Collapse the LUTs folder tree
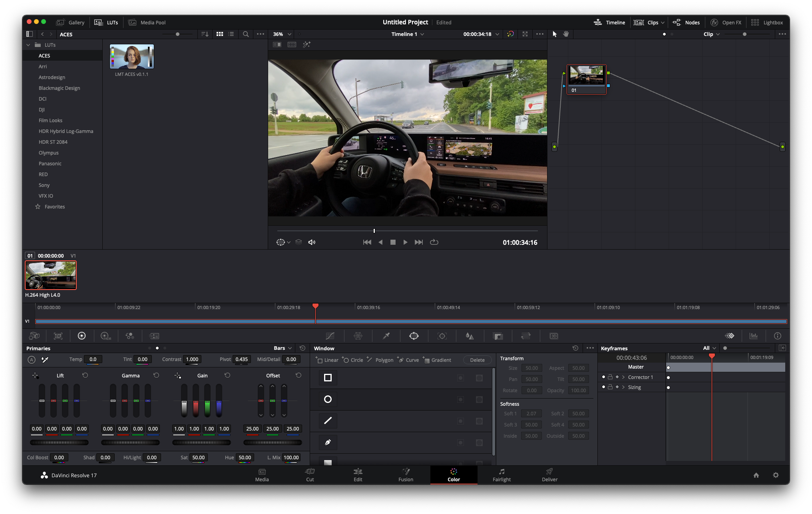Viewport: 812px width, 514px height. (x=28, y=45)
